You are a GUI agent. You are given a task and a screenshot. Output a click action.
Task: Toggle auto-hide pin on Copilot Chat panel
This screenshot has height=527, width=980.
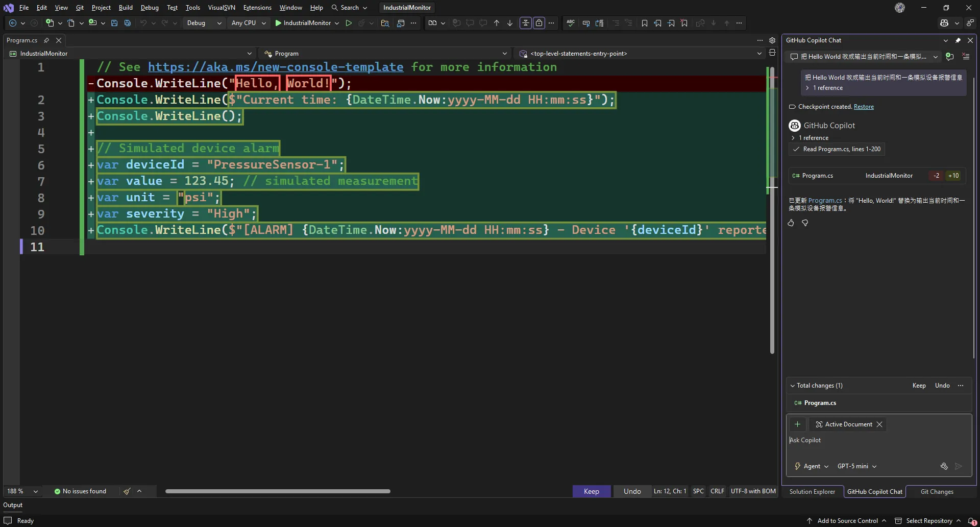click(x=958, y=40)
